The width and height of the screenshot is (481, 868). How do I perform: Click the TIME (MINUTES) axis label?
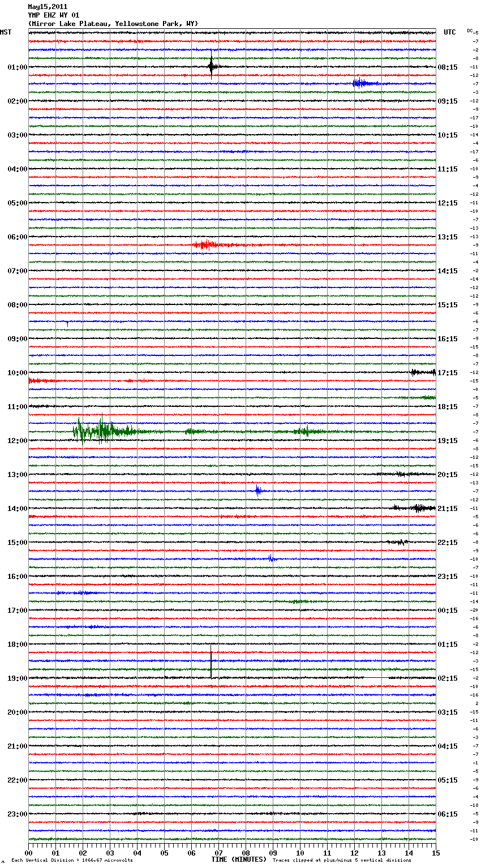tap(239, 860)
